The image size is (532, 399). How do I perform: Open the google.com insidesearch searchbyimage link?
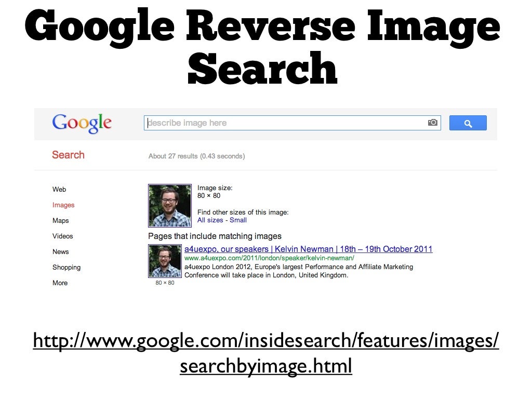coord(266,353)
